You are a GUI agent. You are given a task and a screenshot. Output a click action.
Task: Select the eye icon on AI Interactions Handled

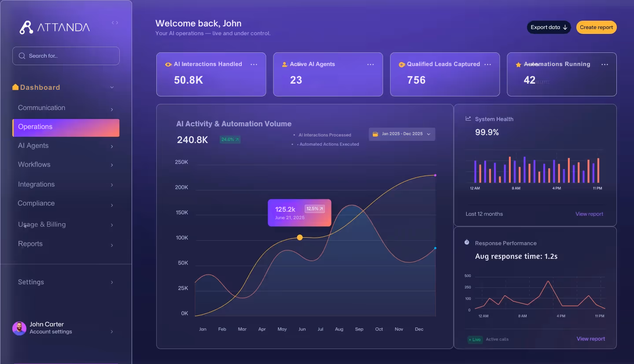point(168,64)
